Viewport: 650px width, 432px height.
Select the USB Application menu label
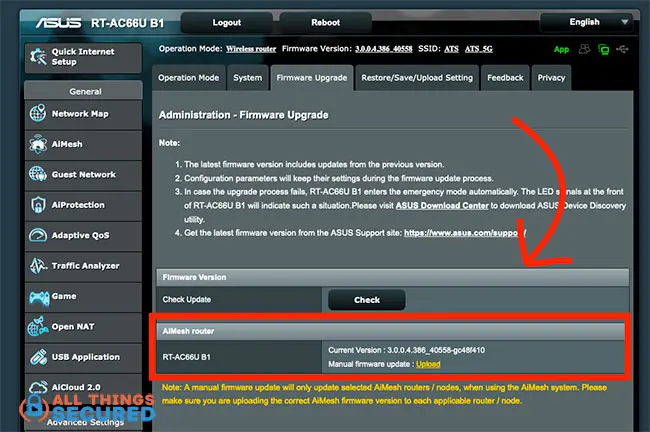(x=85, y=357)
